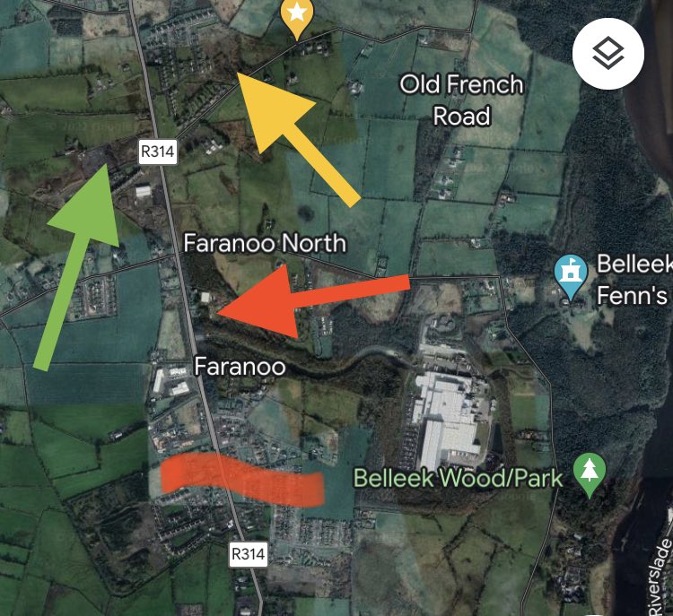Click the small white building near the green arrow
The image size is (673, 616).
(x=144, y=191)
